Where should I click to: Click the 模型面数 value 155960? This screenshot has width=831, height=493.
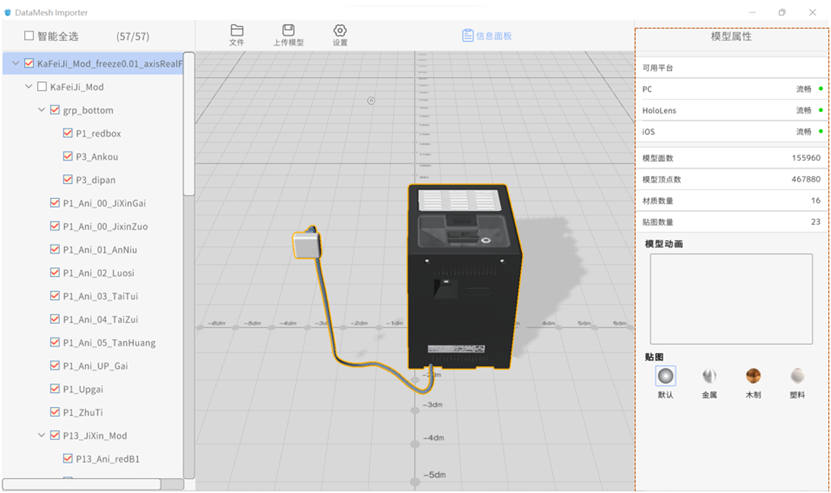click(806, 158)
